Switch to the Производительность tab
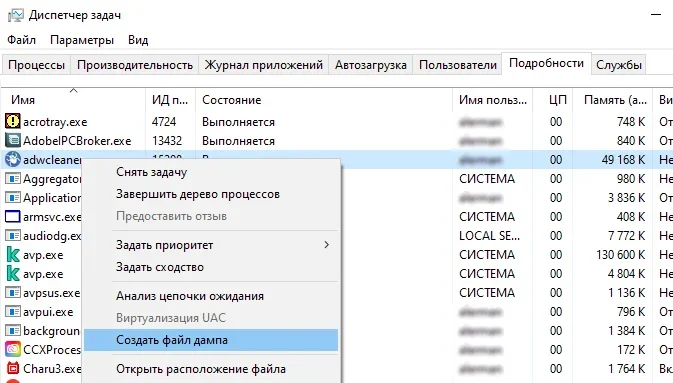This screenshot has height=383, width=673. [135, 65]
